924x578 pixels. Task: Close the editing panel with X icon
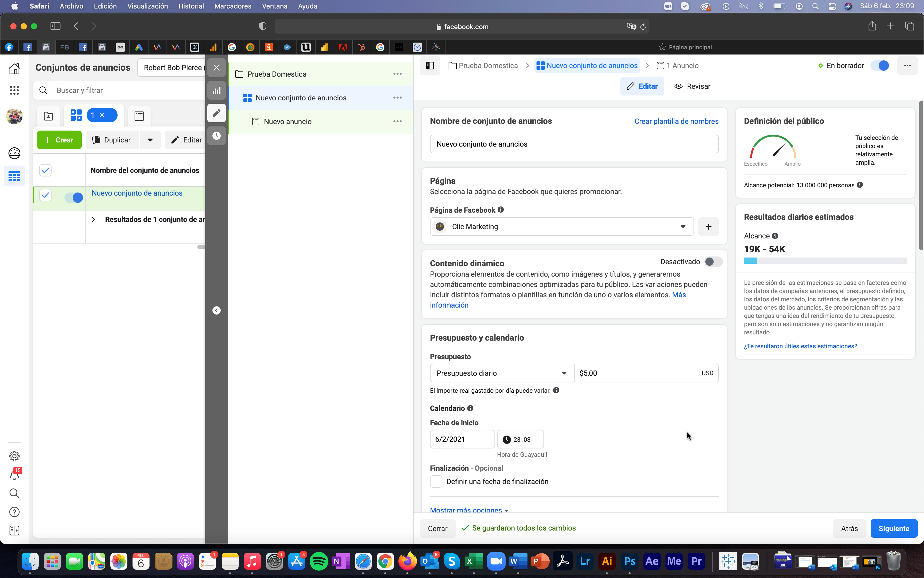pos(217,68)
